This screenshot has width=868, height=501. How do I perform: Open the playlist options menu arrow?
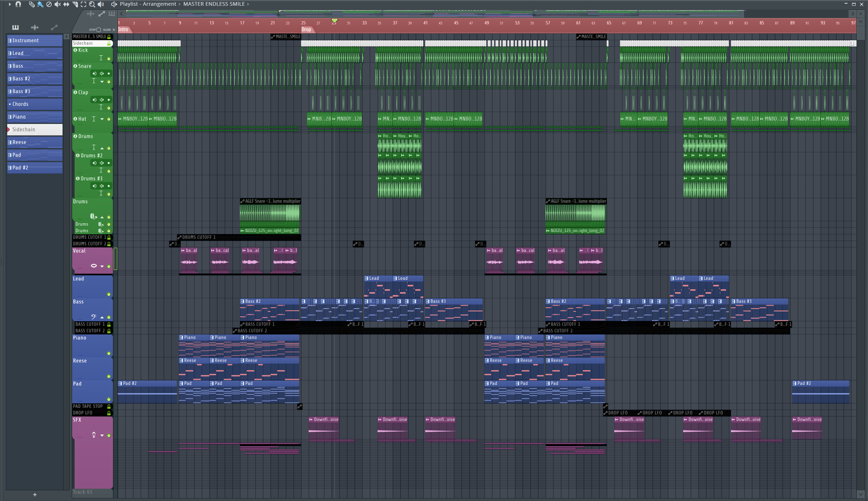point(9,4)
